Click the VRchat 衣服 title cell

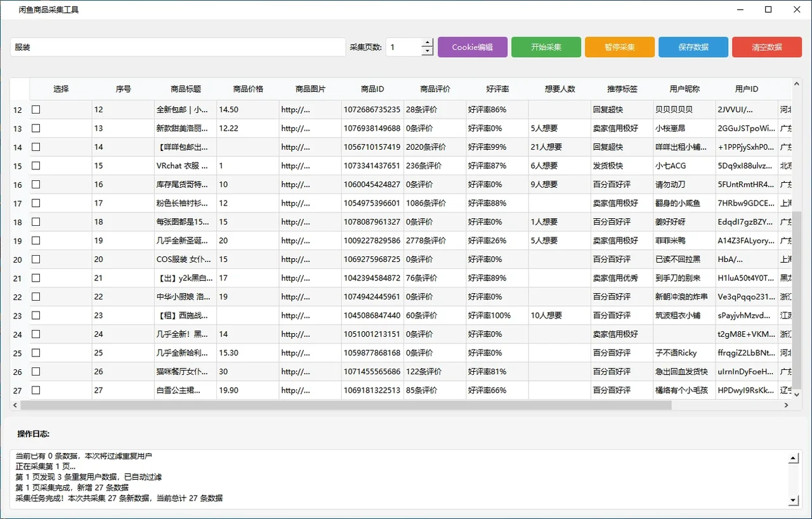click(186, 166)
